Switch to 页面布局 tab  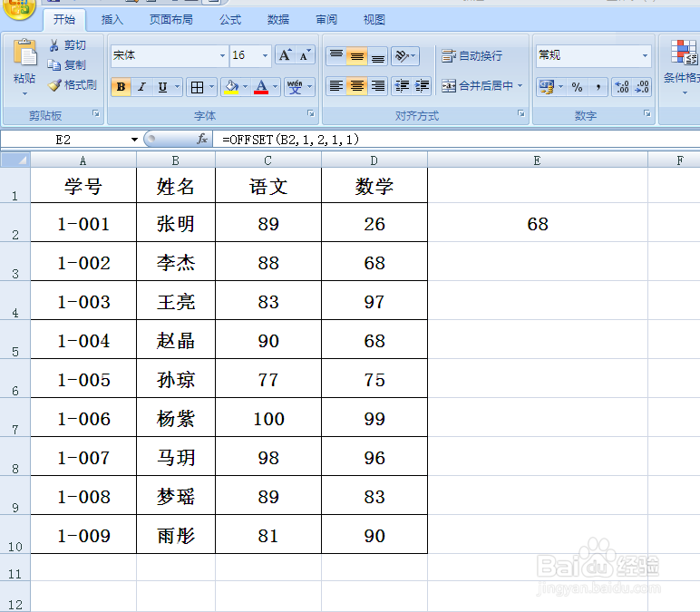171,20
